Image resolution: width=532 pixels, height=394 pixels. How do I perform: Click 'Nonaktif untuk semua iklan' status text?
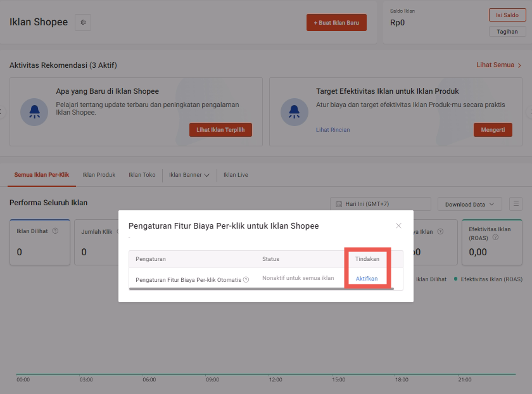(298, 278)
